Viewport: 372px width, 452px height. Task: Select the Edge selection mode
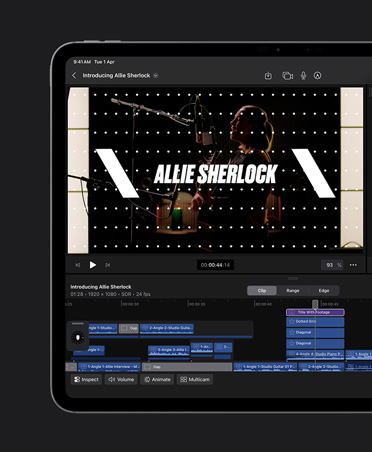pos(324,291)
